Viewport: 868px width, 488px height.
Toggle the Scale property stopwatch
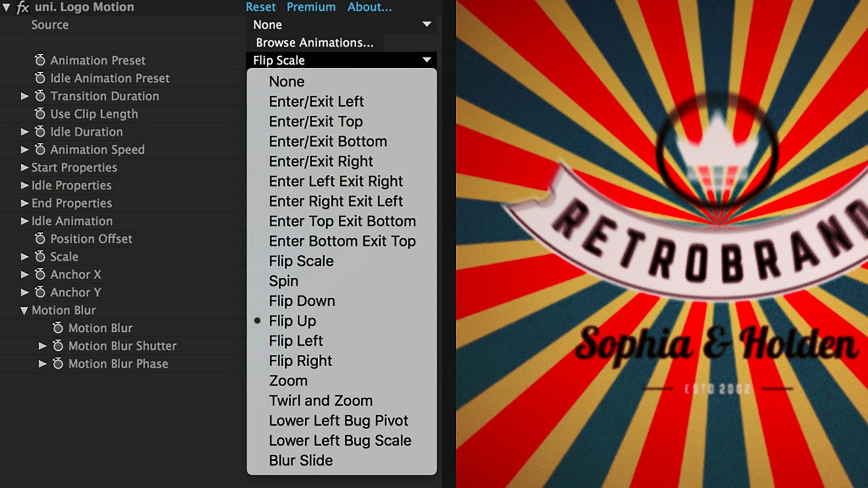pyautogui.click(x=40, y=257)
